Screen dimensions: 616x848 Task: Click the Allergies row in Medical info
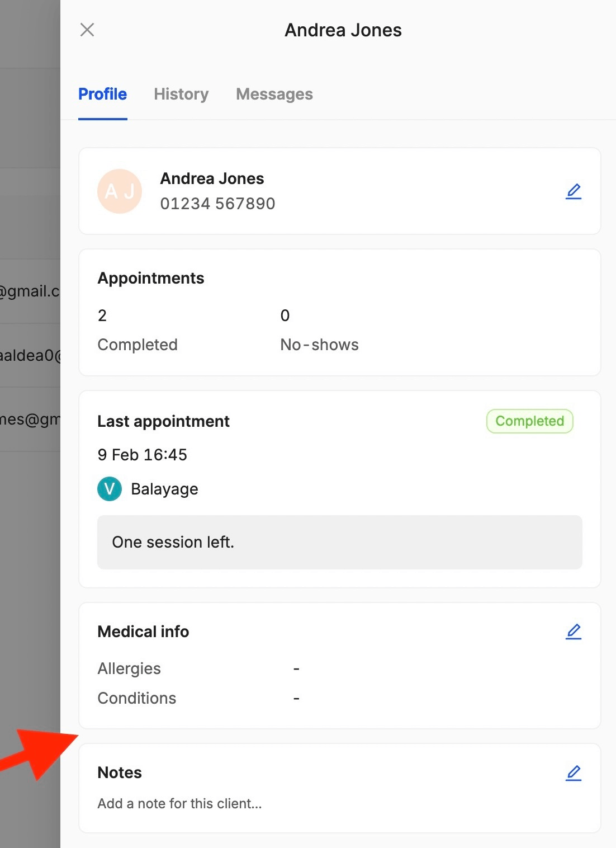click(129, 668)
